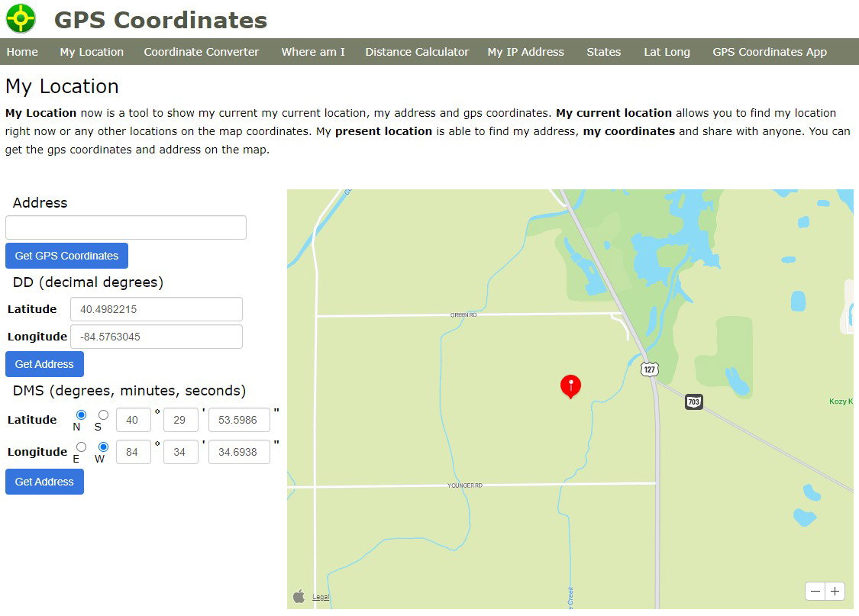Click the route 703 shield icon
The image size is (859, 616).
tap(693, 402)
